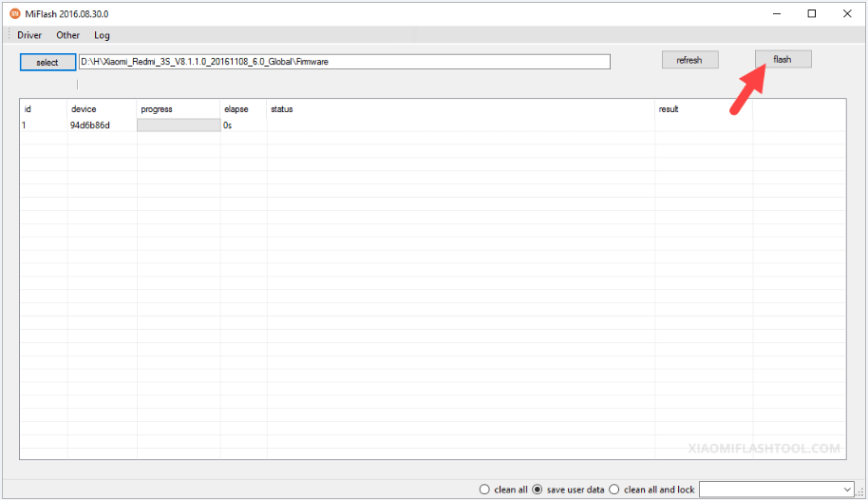Click the progress bar of device 1
Image resolution: width=868 pixels, height=500 pixels.
(179, 125)
